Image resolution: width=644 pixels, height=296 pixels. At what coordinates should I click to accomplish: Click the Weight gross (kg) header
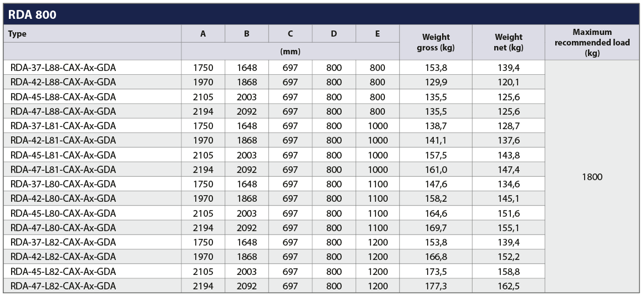coord(436,42)
